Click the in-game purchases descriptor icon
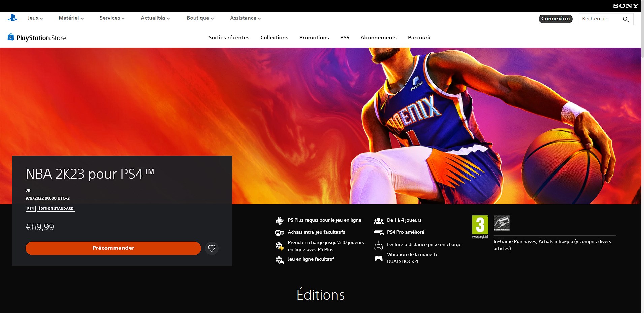This screenshot has width=644, height=313. click(x=502, y=223)
